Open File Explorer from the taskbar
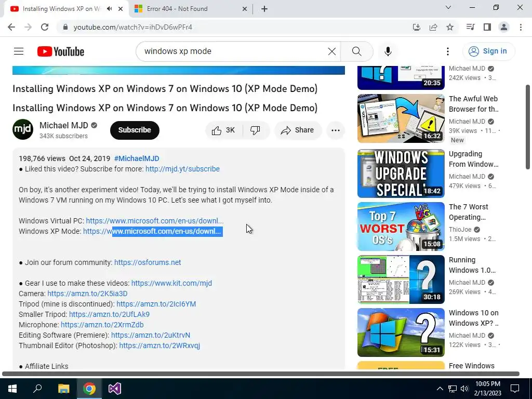 point(63,389)
